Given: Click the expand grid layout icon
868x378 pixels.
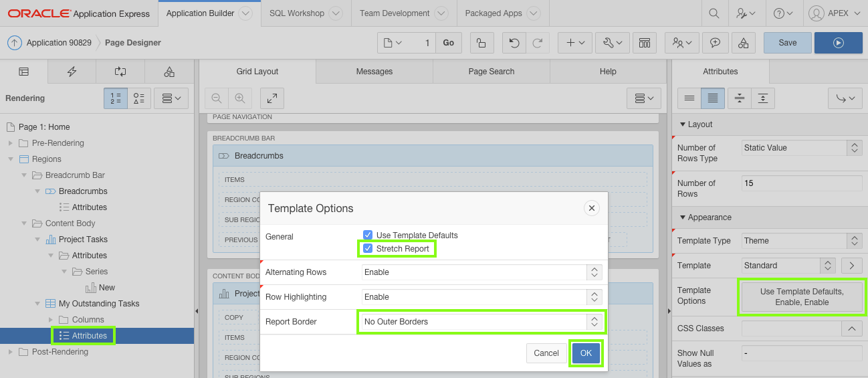Looking at the screenshot, I should (272, 98).
